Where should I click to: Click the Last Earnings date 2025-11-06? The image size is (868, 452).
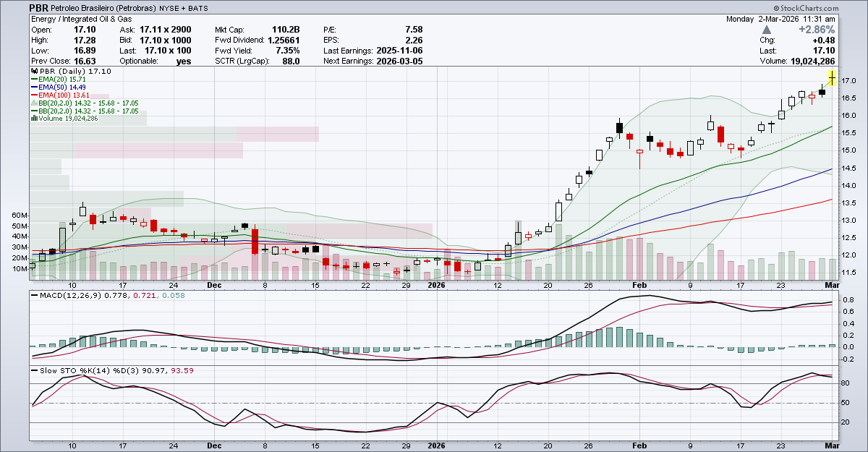(x=400, y=51)
